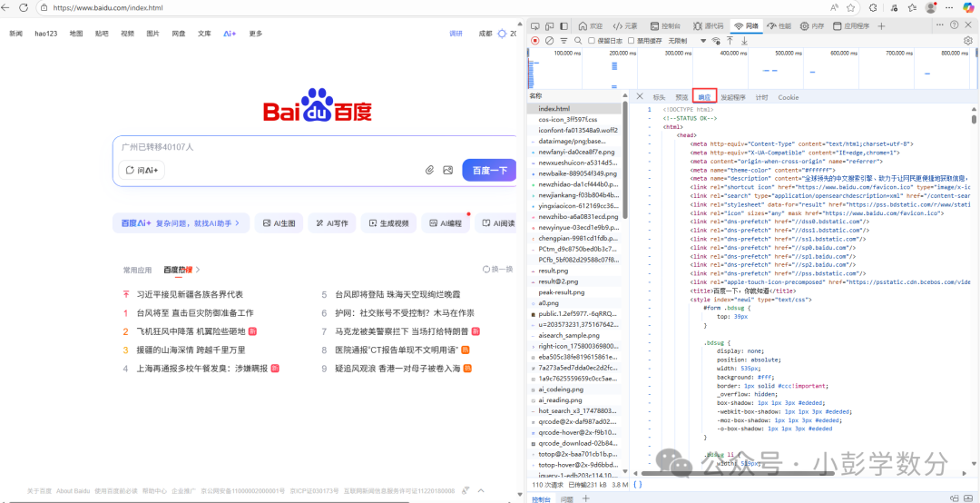
Task: Open DevTools more options ellipsis
Action: 939,25
